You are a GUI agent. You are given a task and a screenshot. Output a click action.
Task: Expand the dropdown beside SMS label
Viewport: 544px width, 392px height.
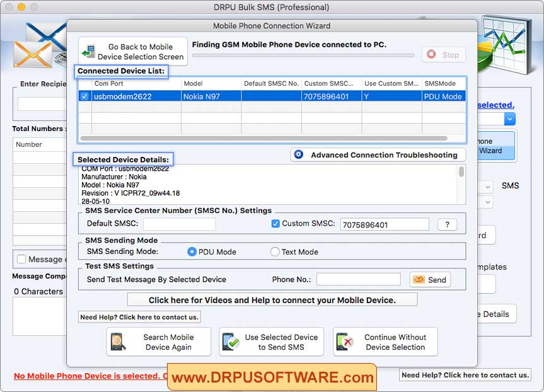pyautogui.click(x=487, y=187)
